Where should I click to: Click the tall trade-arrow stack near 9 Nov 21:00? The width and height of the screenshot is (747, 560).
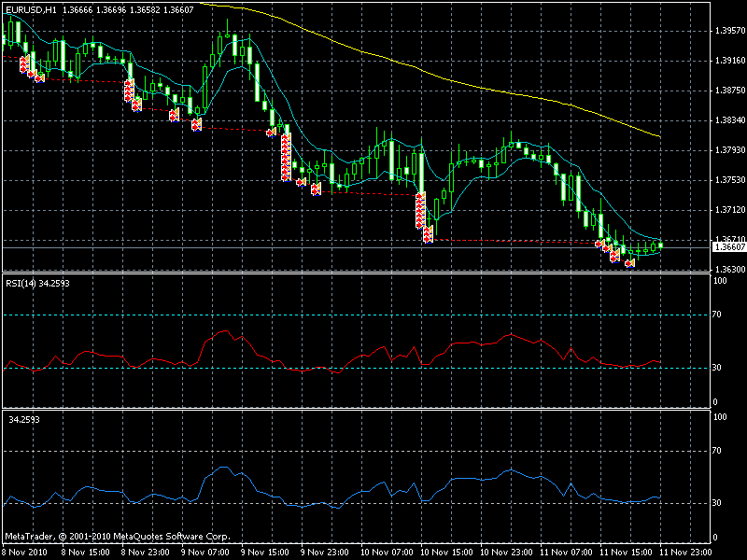(x=286, y=158)
